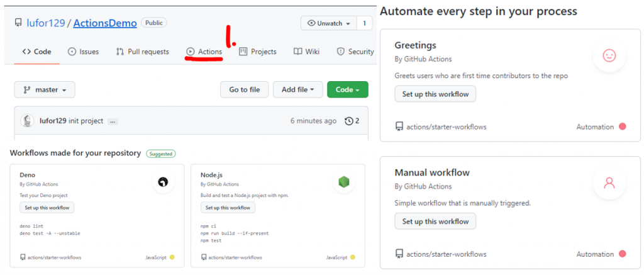Click the repo icon in Manual workflow card footer
Screen dimensions: 644x275
399,254
